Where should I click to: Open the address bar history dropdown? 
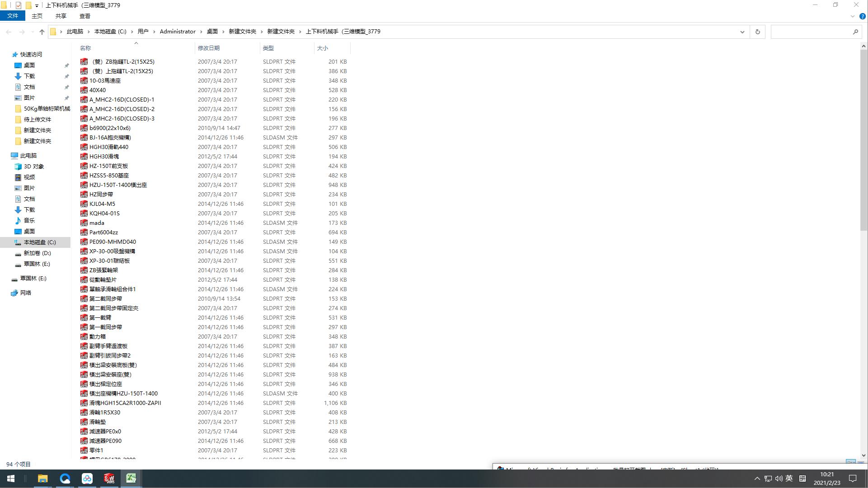[x=742, y=32]
